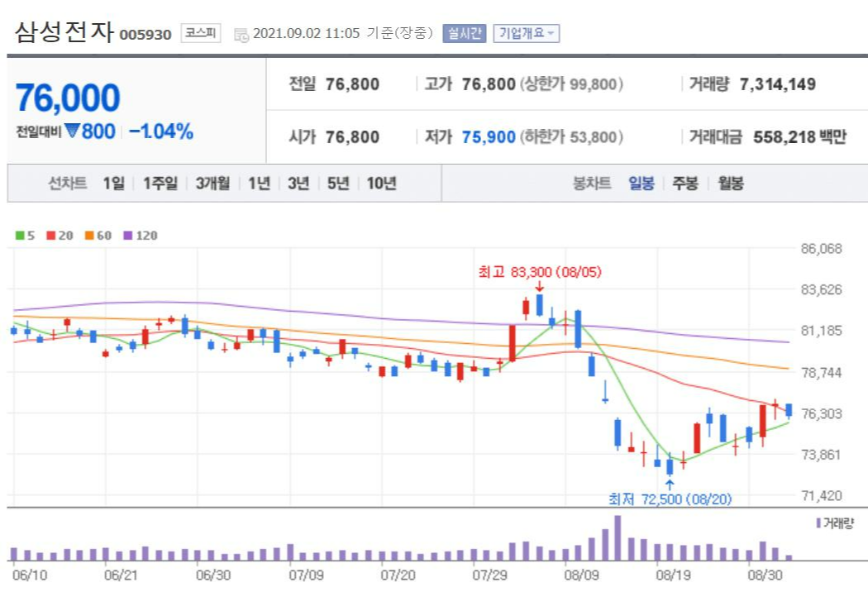
Task: Select the 1주일 line chart tab
Action: click(160, 183)
